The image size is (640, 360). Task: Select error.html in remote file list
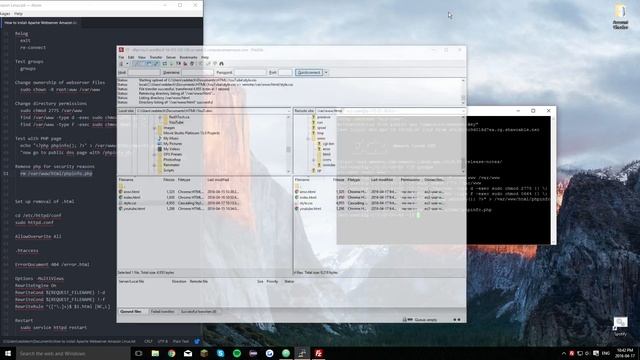[308, 191]
